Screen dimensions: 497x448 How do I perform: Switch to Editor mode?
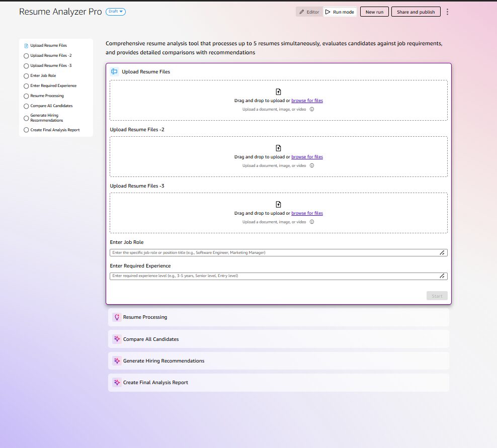309,12
